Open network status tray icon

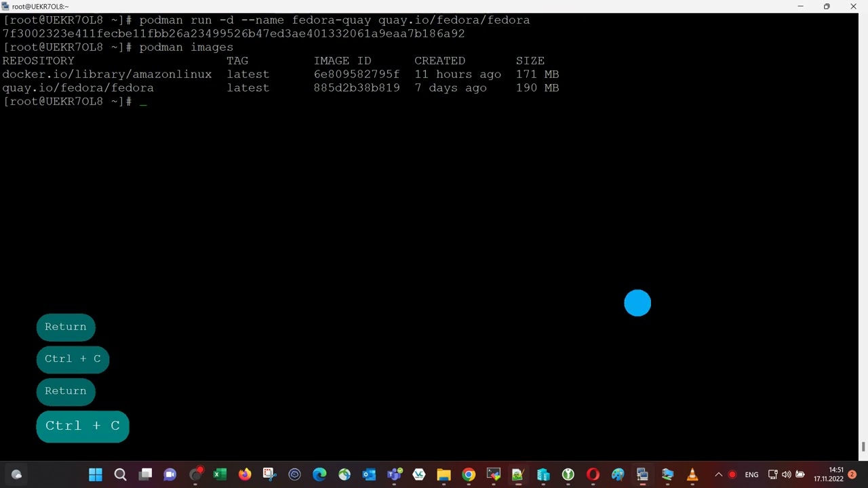(772, 474)
